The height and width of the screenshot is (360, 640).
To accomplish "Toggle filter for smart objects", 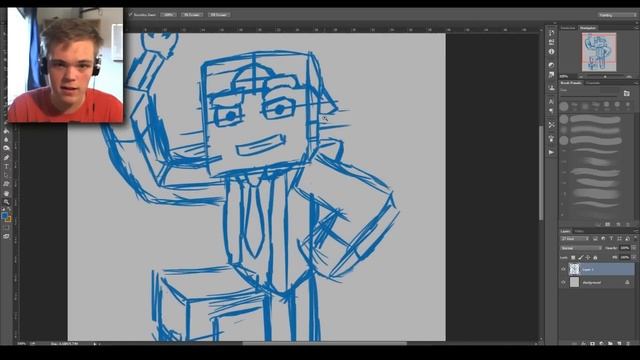I will pos(627,239).
